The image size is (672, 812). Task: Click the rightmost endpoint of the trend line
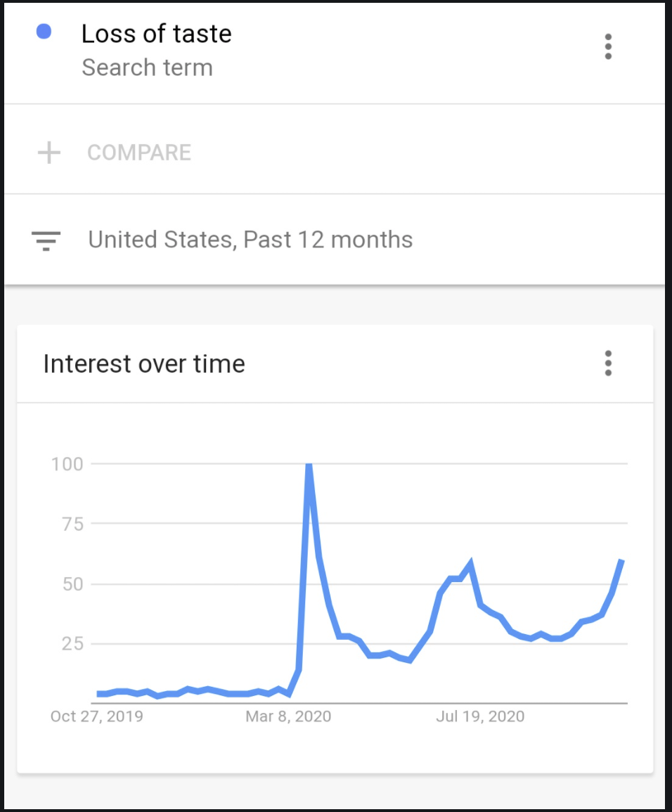pos(622,561)
